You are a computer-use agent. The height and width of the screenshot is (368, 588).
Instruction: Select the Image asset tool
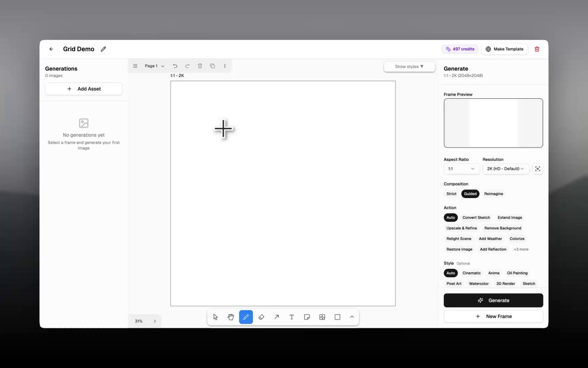click(x=322, y=317)
